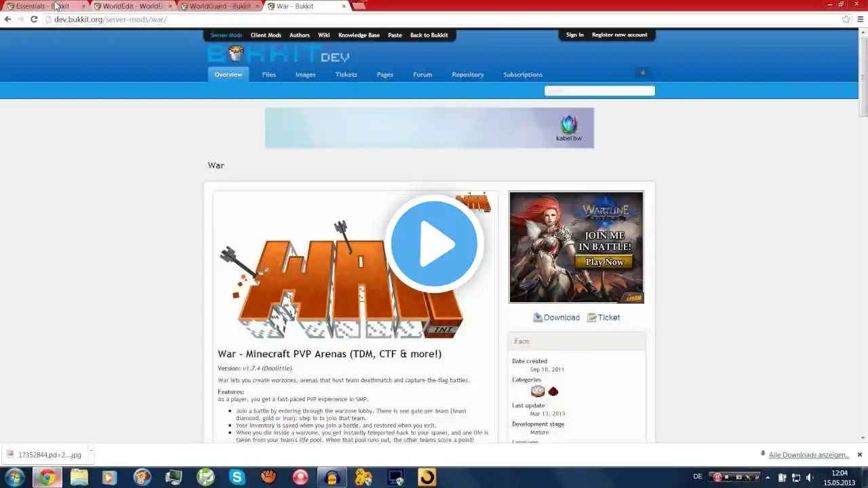The image size is (868, 488).
Task: Click the Sign in link
Action: point(575,35)
